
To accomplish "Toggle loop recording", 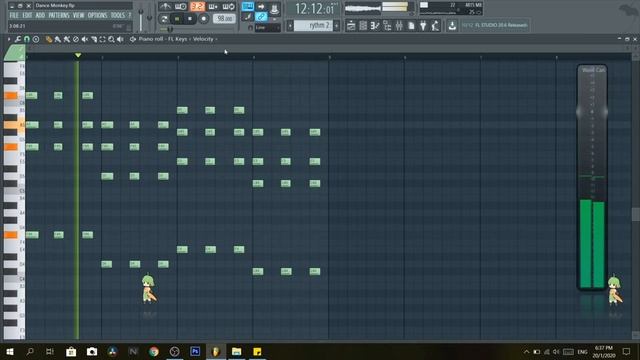I will point(229,7).
